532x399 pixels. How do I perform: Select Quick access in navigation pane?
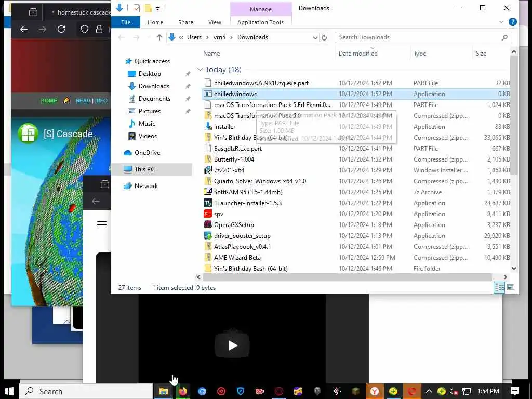(152, 61)
